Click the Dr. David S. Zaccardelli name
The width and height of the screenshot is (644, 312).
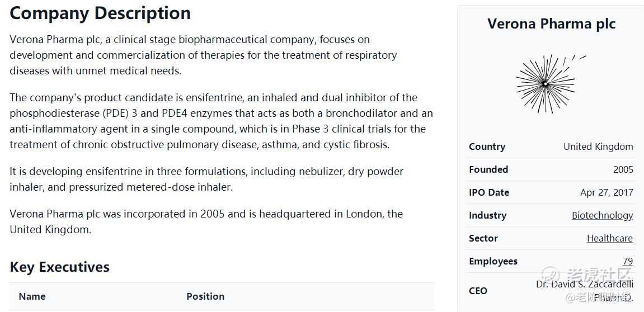pos(584,284)
